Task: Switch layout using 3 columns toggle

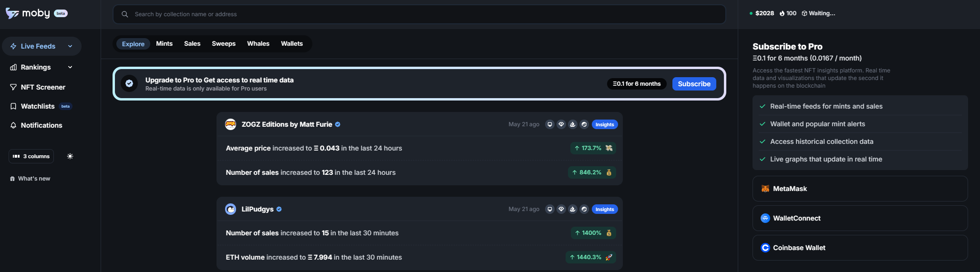Action: (31, 156)
